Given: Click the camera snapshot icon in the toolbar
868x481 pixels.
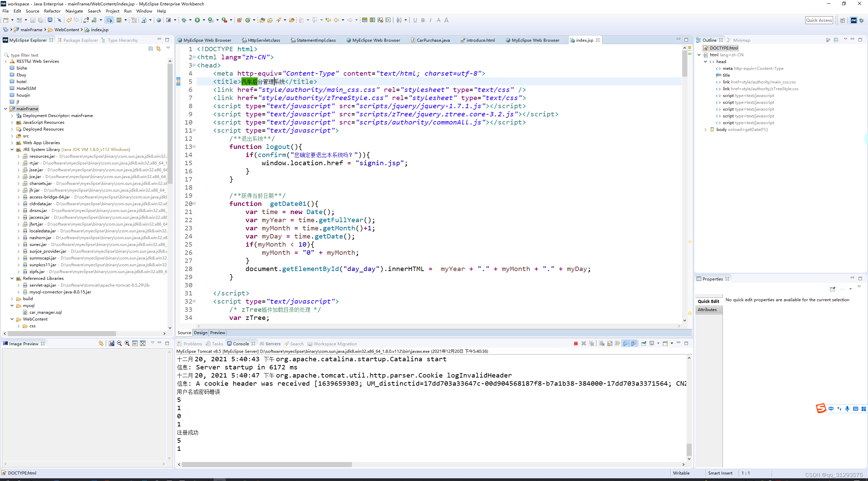Looking at the screenshot, I should click(x=169, y=20).
